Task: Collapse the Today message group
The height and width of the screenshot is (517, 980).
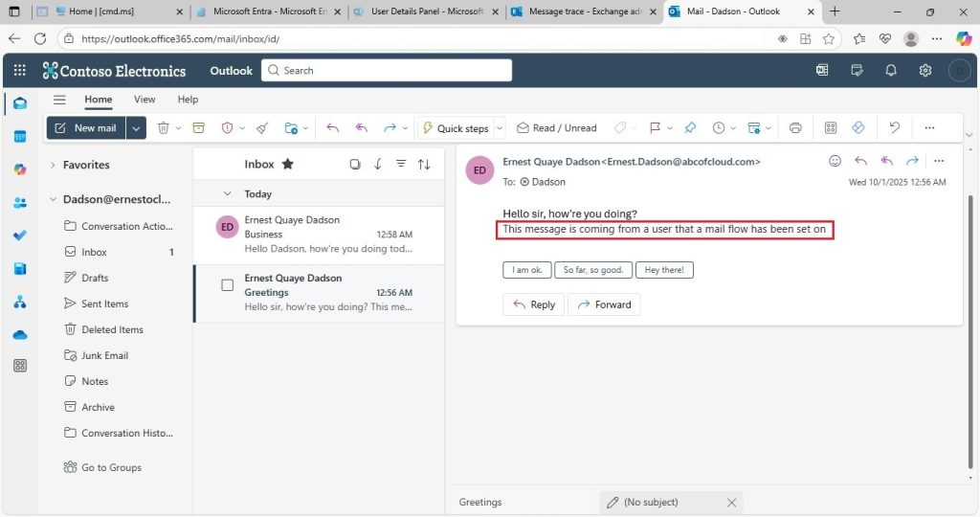Action: click(228, 193)
